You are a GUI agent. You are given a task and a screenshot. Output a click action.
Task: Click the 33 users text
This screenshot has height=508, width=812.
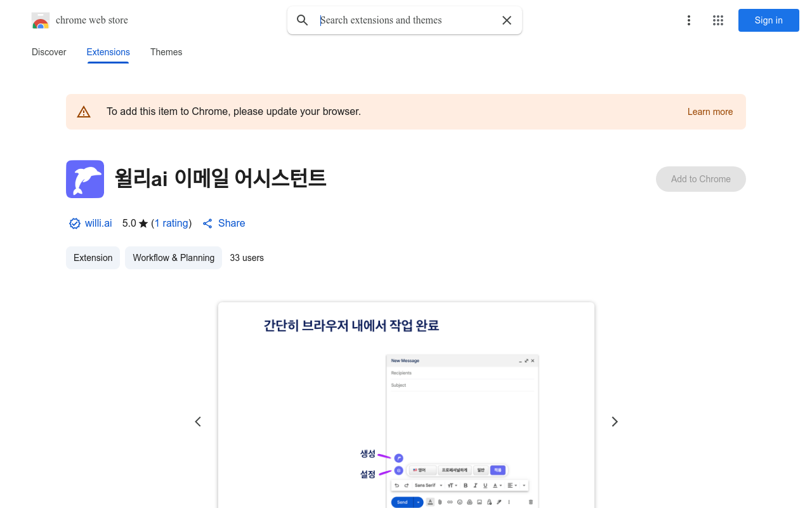tap(247, 258)
